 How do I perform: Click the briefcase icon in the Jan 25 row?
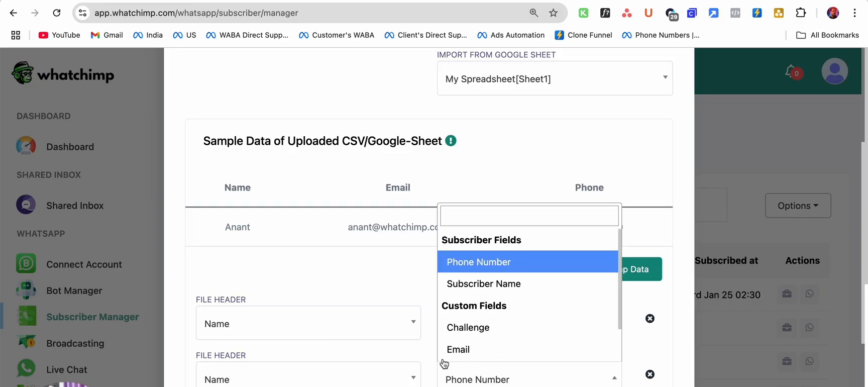tap(787, 294)
